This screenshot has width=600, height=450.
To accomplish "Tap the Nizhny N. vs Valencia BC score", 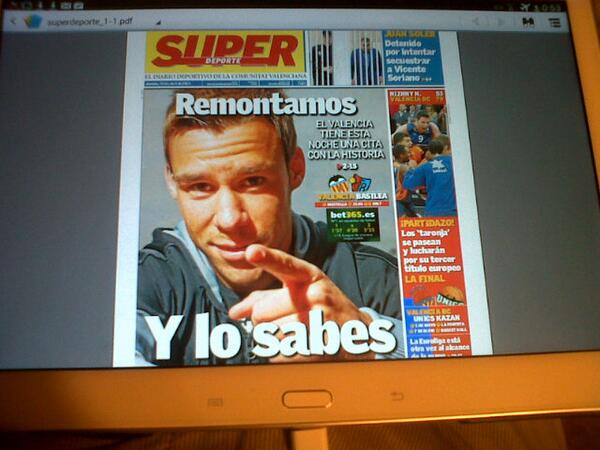I will pos(417,96).
